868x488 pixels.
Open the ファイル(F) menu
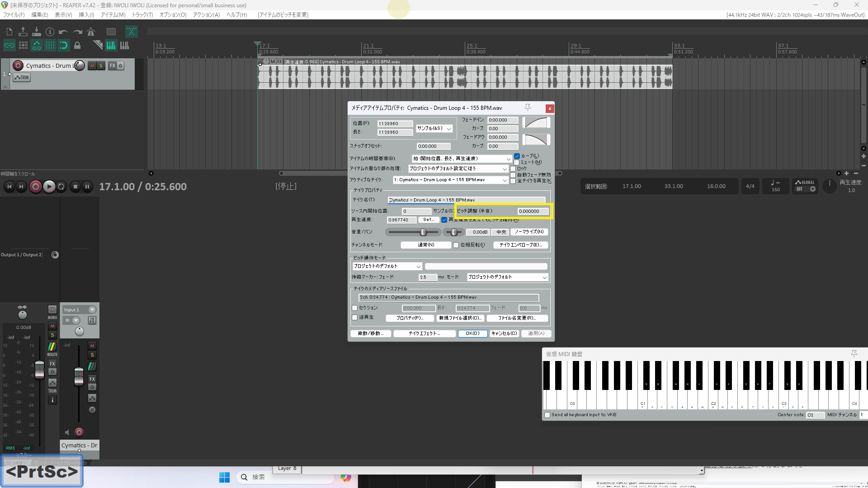pos(14,14)
